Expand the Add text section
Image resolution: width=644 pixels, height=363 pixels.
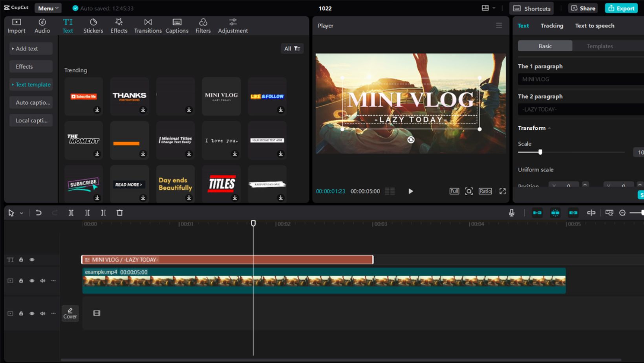pyautogui.click(x=31, y=48)
